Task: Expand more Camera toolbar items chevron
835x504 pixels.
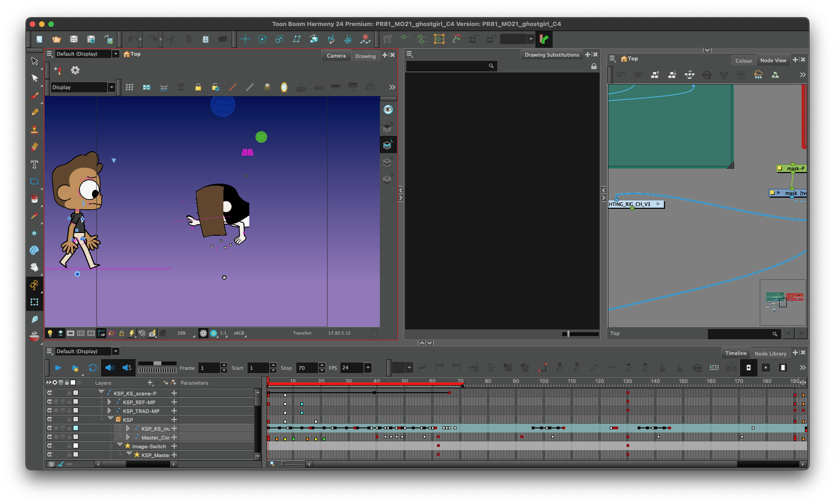Action: 392,87
